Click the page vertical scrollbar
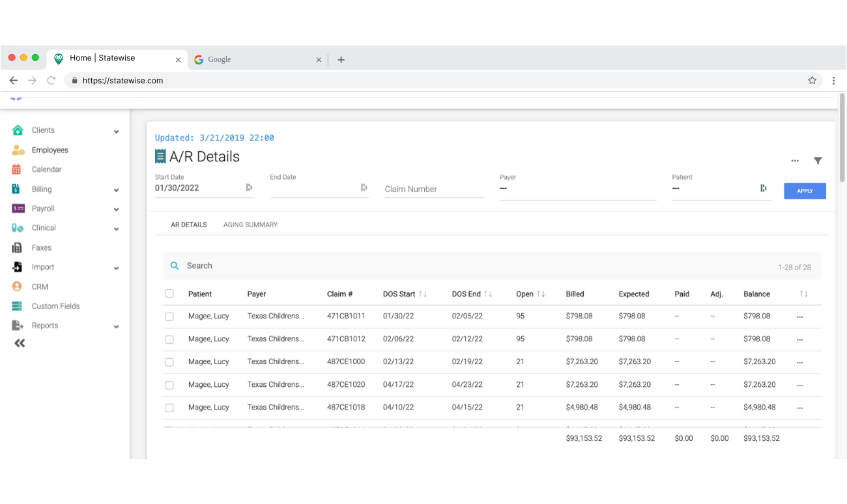Image resolution: width=847 pixels, height=504 pixels. tap(842, 137)
